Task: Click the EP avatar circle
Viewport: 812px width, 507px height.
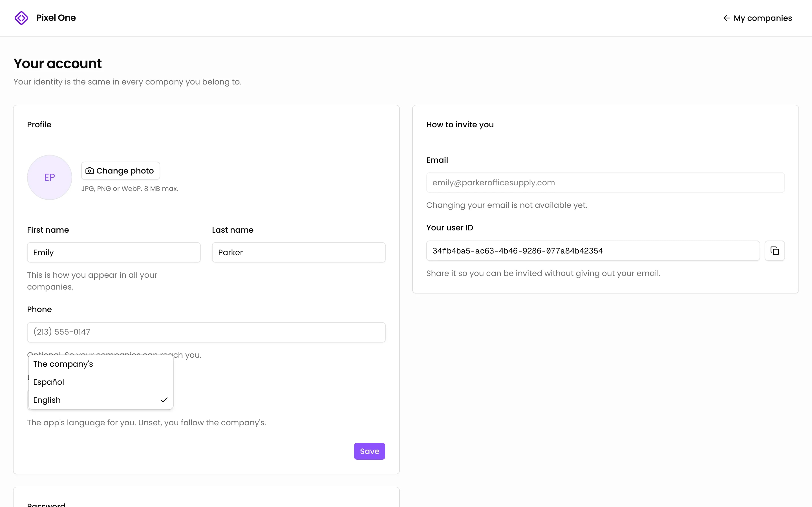Action: (x=50, y=177)
